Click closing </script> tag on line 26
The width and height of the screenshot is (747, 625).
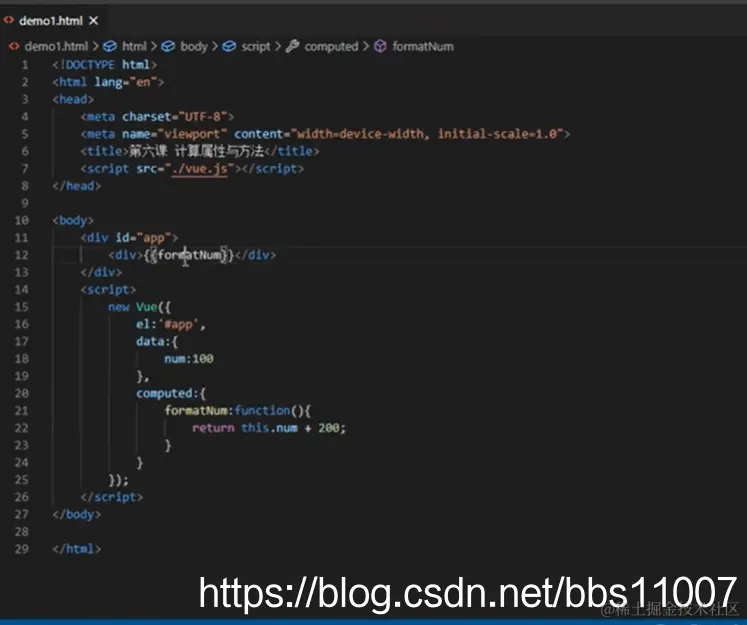(111, 497)
